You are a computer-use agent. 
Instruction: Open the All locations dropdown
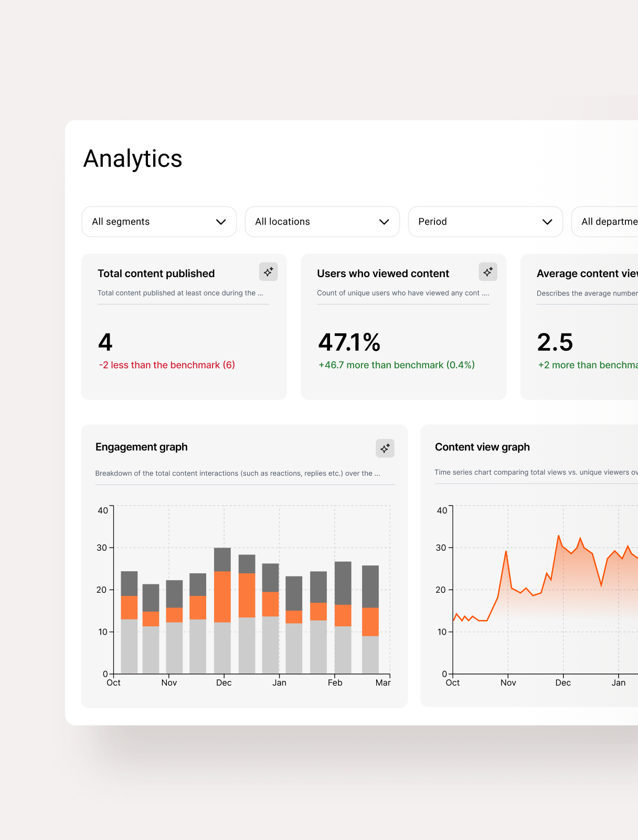click(x=322, y=222)
